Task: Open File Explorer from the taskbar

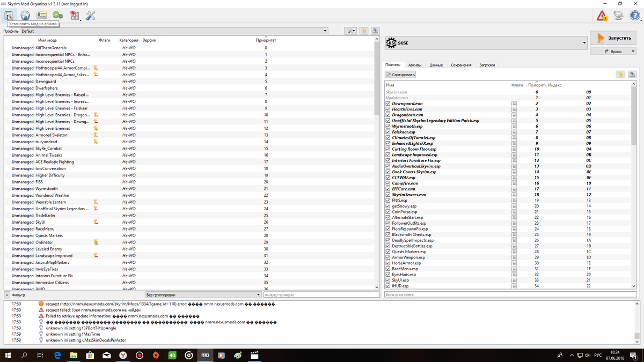Action: (x=74, y=355)
